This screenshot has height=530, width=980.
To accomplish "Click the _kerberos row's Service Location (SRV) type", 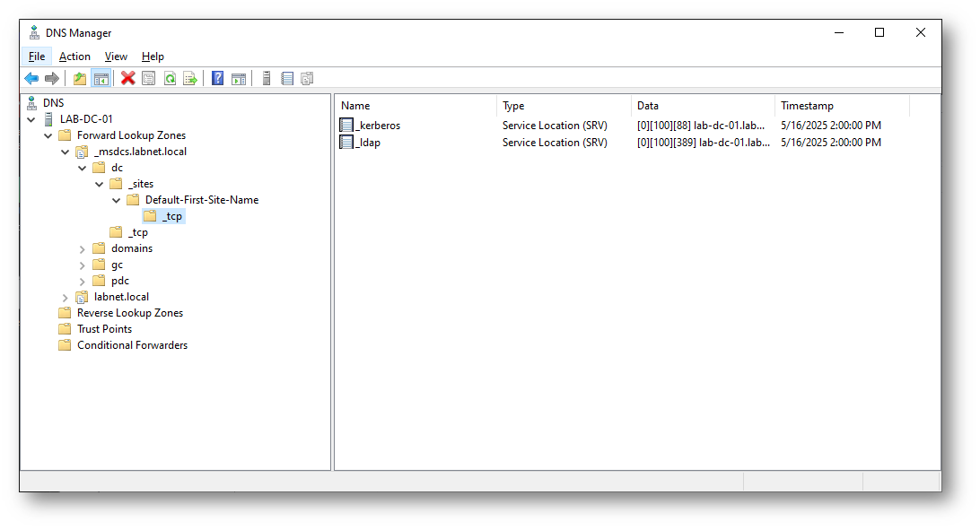I will click(x=555, y=126).
